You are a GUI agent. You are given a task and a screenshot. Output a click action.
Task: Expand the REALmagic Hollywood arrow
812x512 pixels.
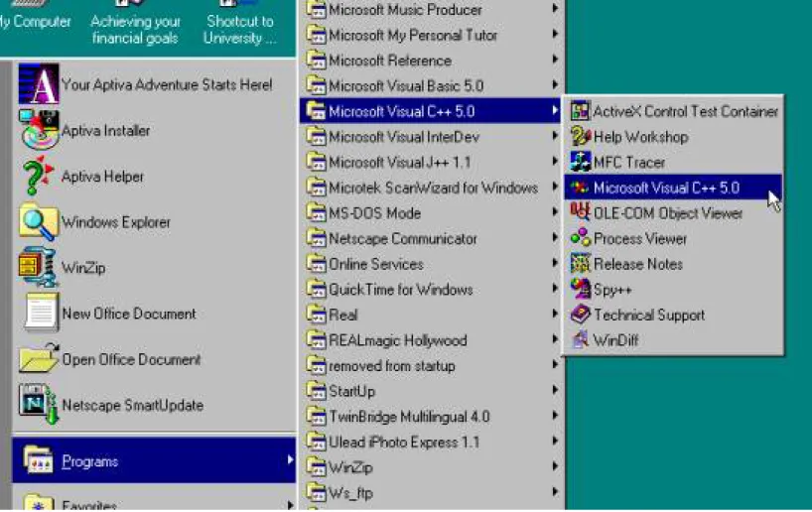click(x=555, y=339)
